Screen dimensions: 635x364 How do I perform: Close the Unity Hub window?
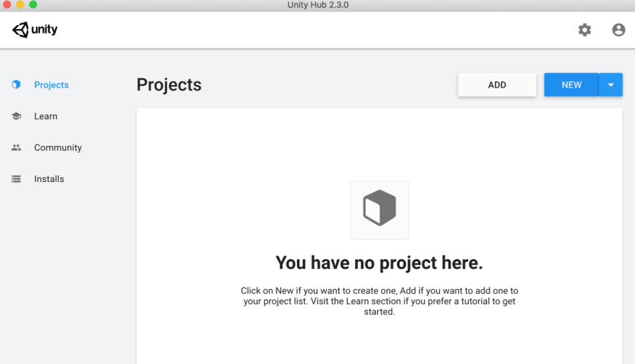(x=7, y=4)
